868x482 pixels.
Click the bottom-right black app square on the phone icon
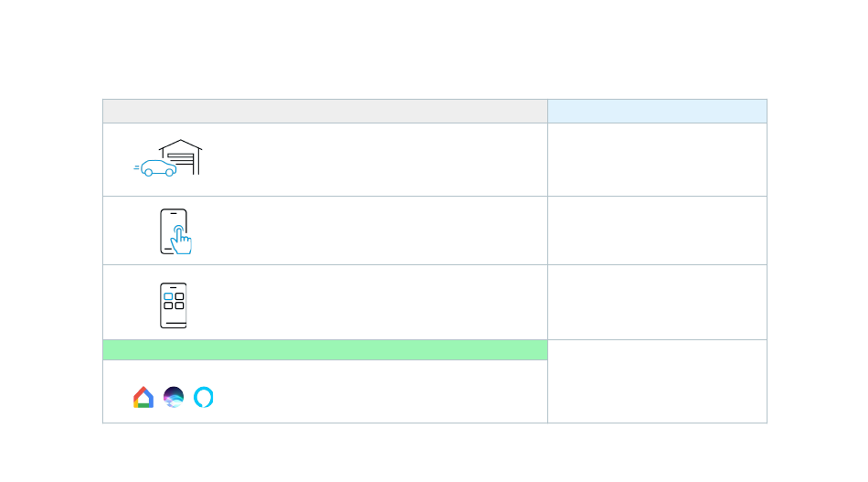(x=179, y=305)
